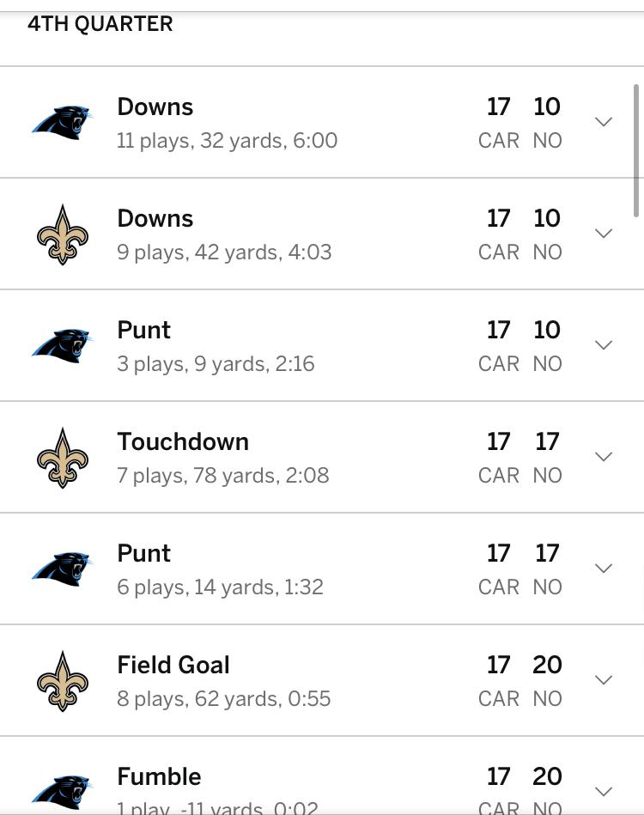Open the Touchdown drive title
The height and width of the screenshot is (815, 644).
pyautogui.click(x=183, y=441)
